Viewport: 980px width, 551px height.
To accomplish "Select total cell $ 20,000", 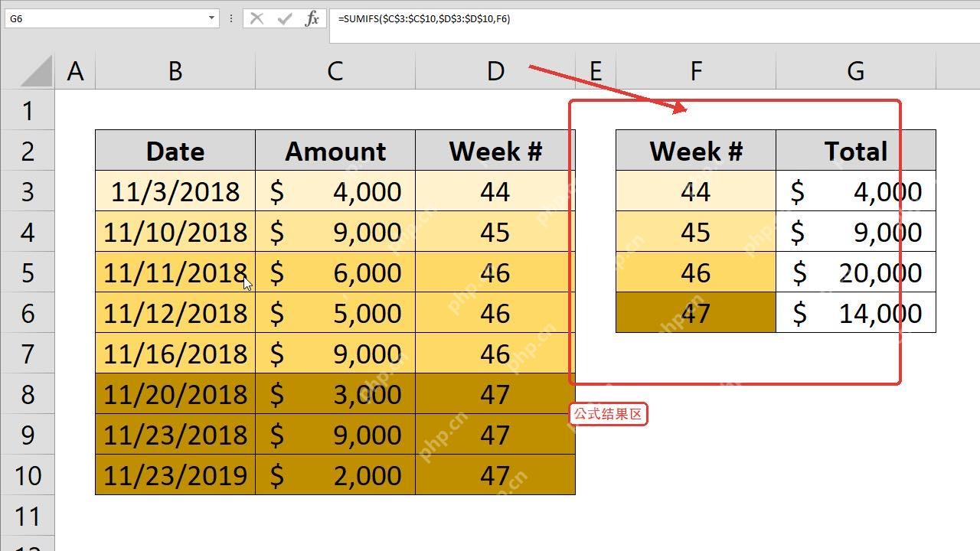I will [856, 272].
